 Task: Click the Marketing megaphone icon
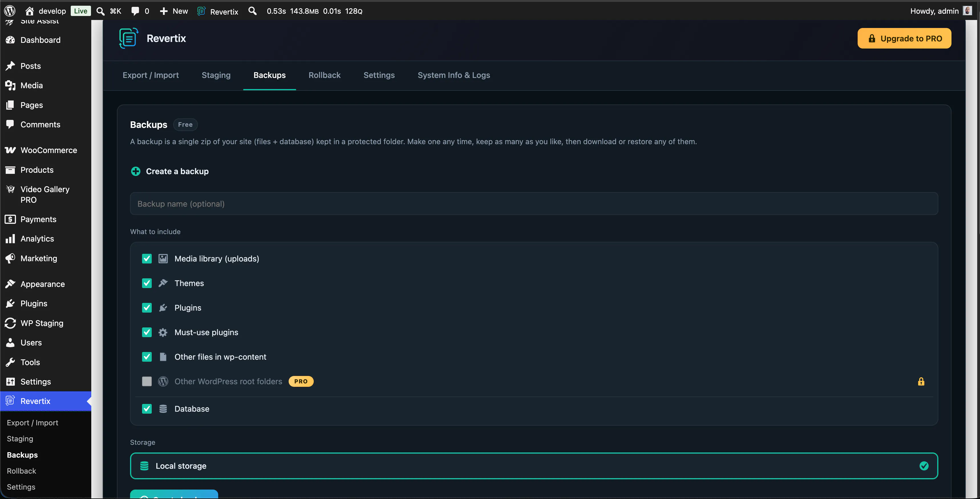pyautogui.click(x=10, y=258)
